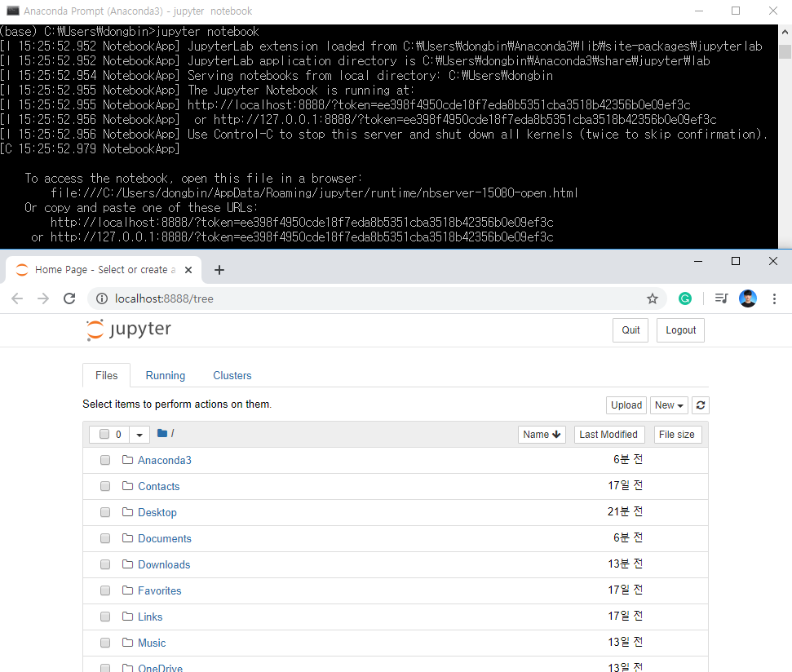Click the Links folder icon

click(x=128, y=616)
